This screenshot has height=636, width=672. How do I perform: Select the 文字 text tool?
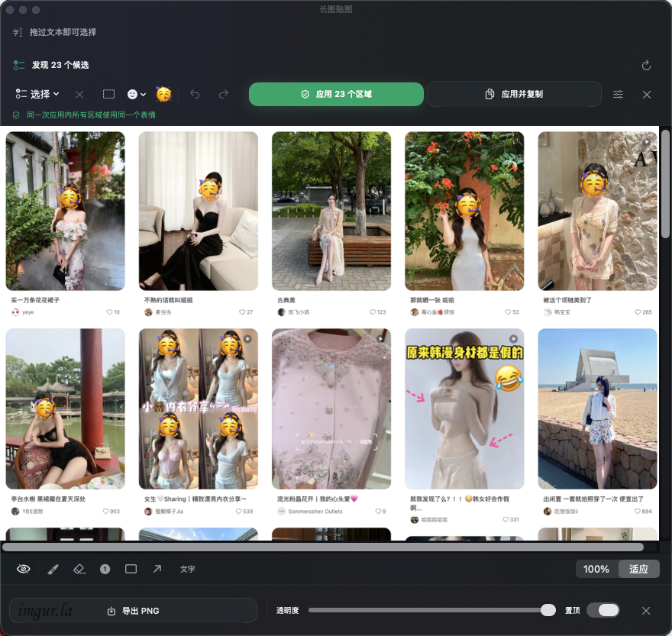187,569
